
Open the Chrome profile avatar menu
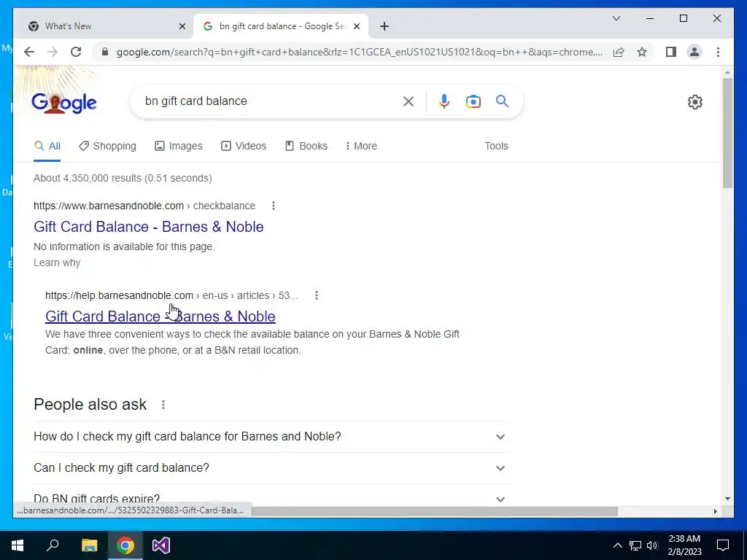[694, 52]
